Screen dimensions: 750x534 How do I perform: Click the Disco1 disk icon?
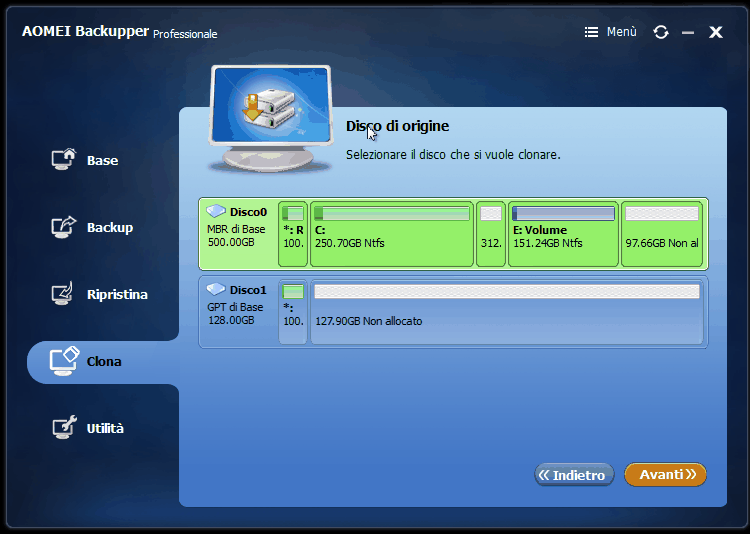[216, 289]
